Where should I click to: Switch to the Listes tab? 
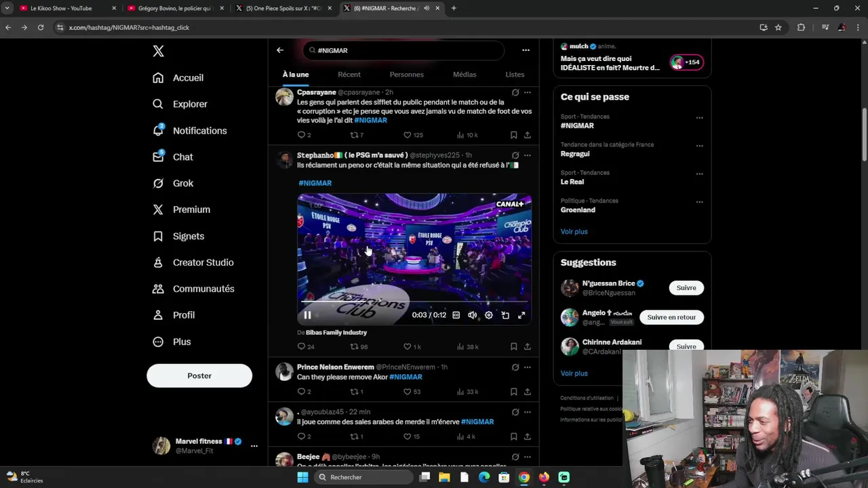(x=515, y=75)
